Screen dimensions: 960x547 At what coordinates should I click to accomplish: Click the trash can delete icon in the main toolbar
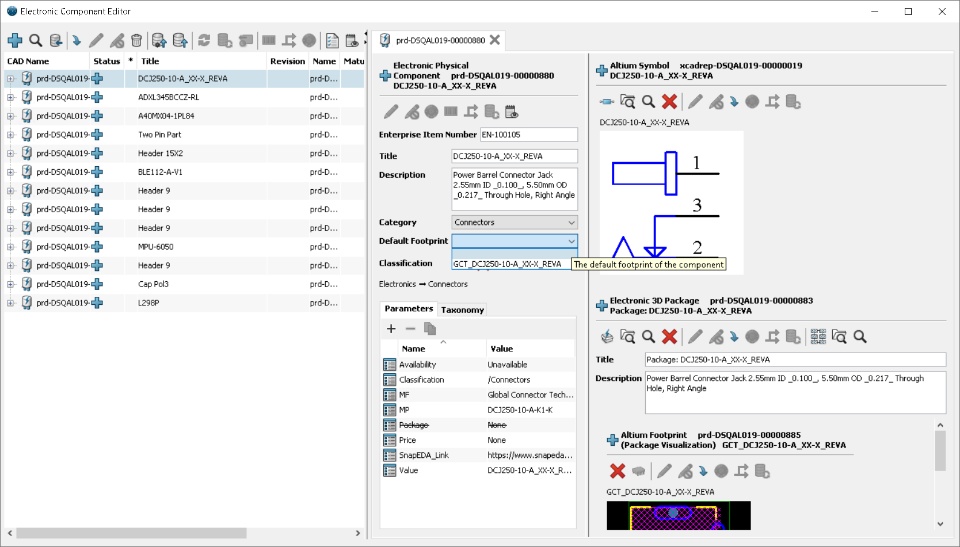coord(137,40)
